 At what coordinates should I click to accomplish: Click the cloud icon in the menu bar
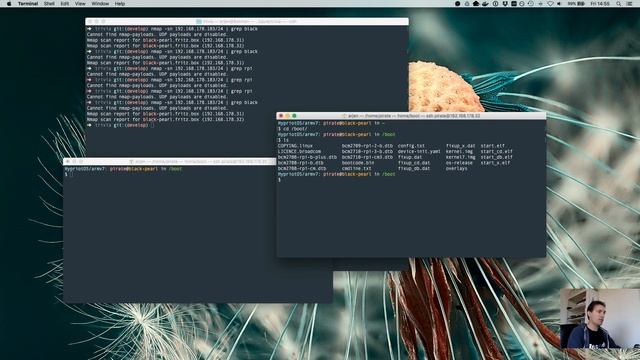476,4
